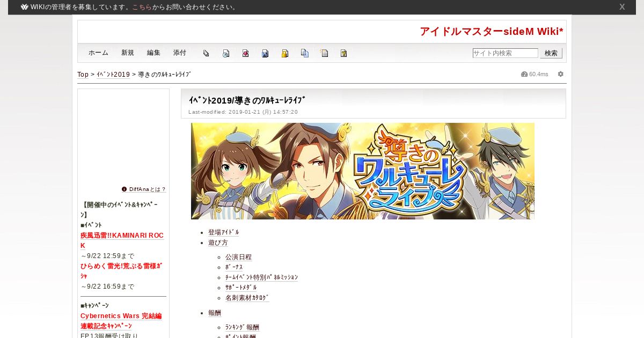This screenshot has height=338, width=644.
Task: Jump to ｻﾎﾟｰﾄﾒﾀﾞﾙ section
Action: 241,288
